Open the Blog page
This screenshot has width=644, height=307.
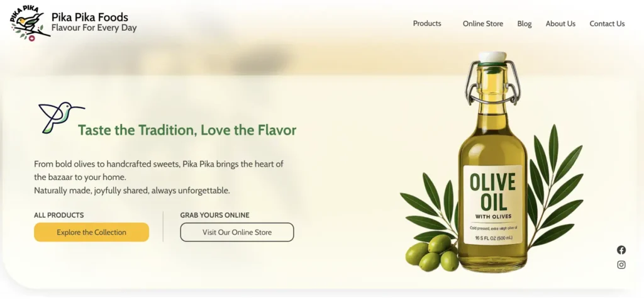525,24
